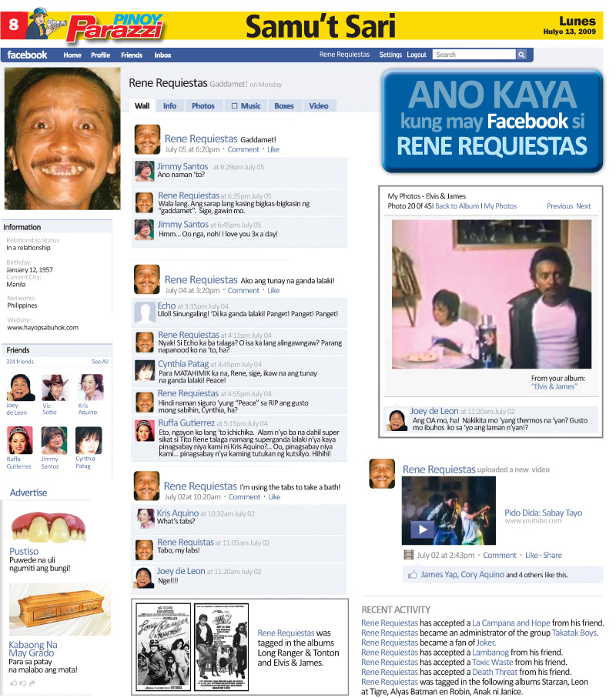616x698 pixels.
Task: Like the July 05 Gaddamet! post
Action: point(273,149)
